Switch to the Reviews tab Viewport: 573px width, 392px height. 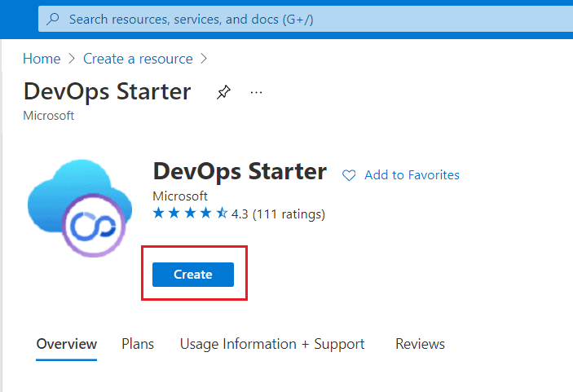(x=420, y=344)
